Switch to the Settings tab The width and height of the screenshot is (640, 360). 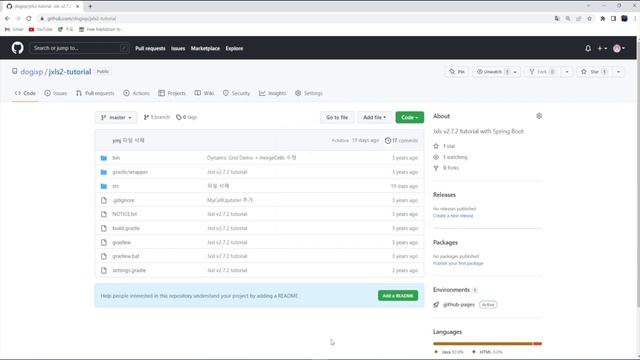click(x=309, y=93)
